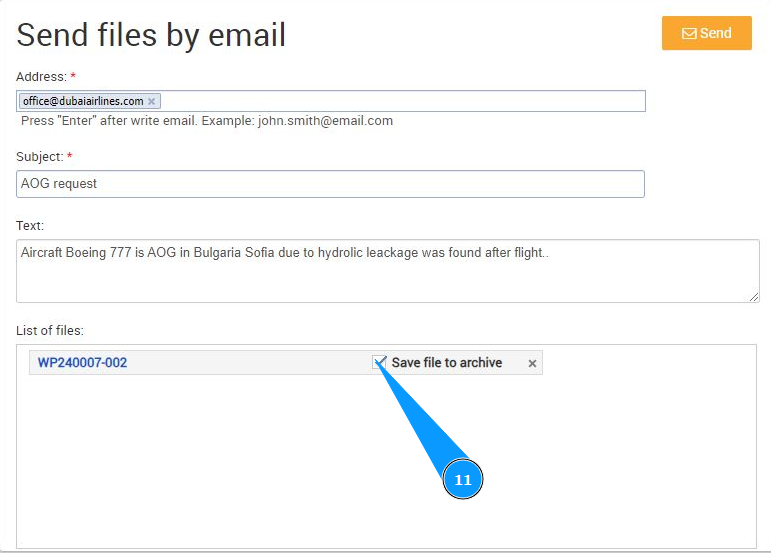This screenshot has width=771, height=553.
Task: Click into the Text message area
Action: 387,275
